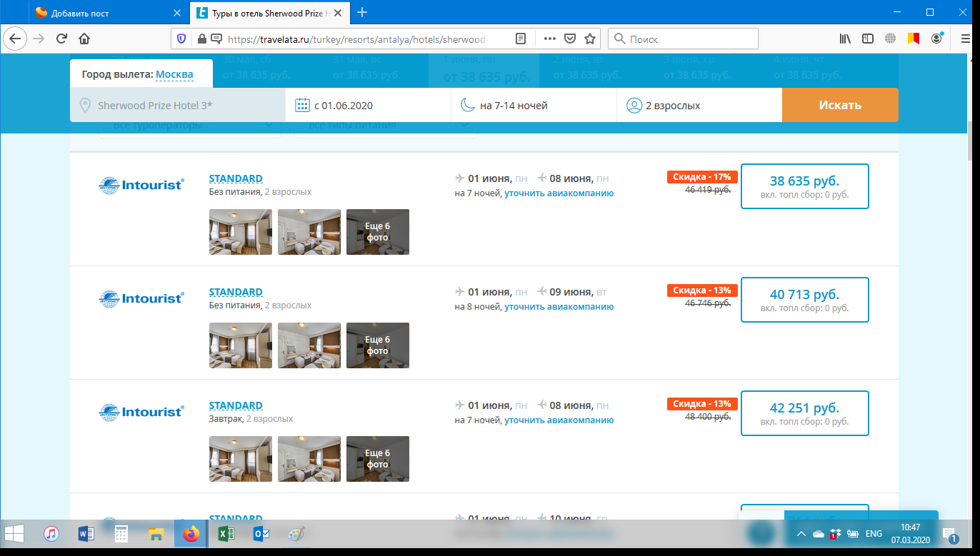
Task: Open first room photo in 38 635 руб. offer
Action: [241, 232]
